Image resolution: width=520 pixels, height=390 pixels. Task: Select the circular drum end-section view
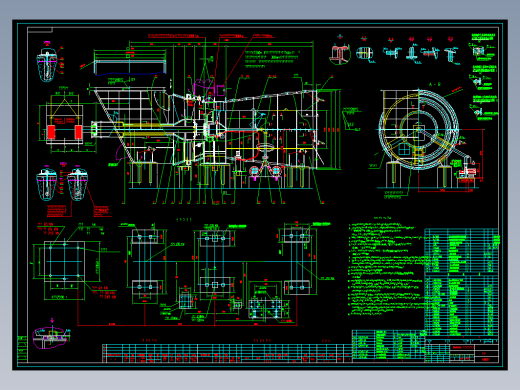point(419,129)
